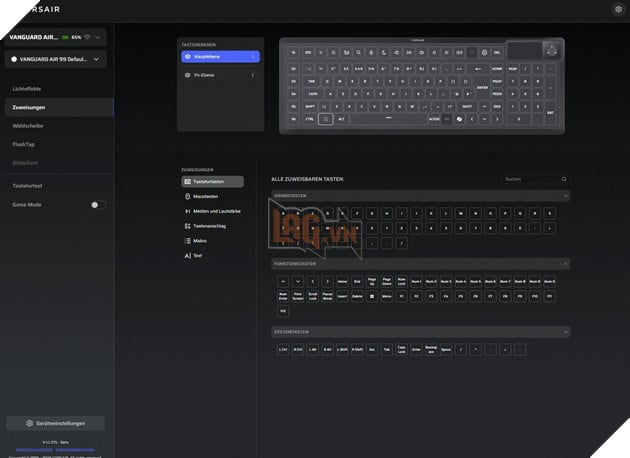This screenshot has height=458, width=630.
Task: Toggle the Game Mode switch
Action: point(98,204)
